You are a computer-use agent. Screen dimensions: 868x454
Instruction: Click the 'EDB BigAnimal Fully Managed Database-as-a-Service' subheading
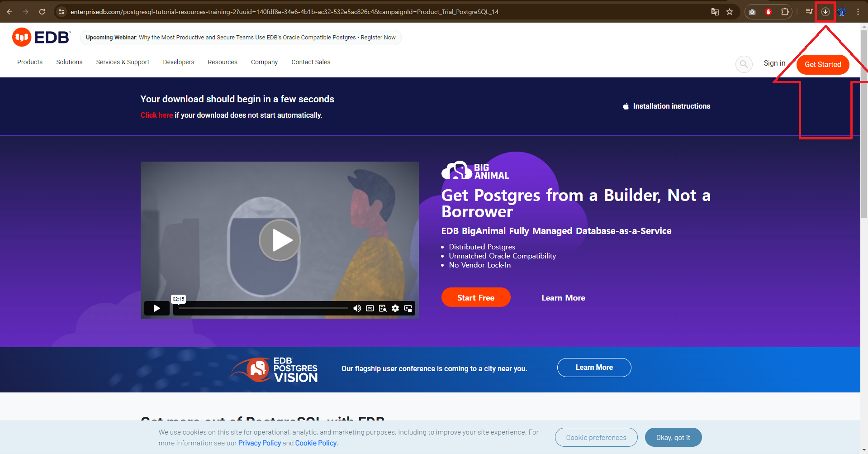coord(556,231)
